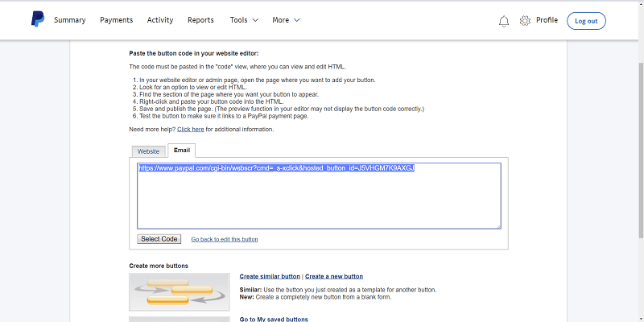Screen dimensions: 644x322
Task: Go to the Payments menu item
Action: coord(117,19)
